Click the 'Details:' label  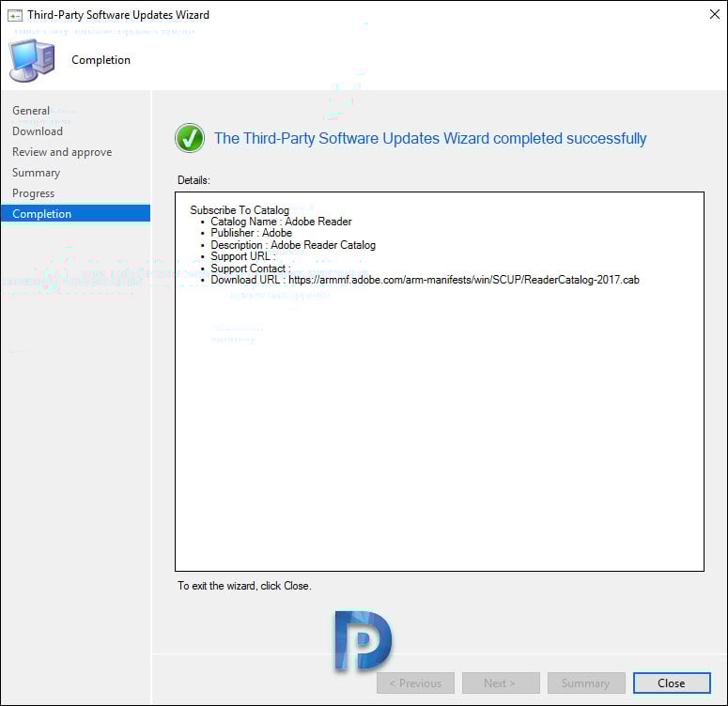coord(194,180)
